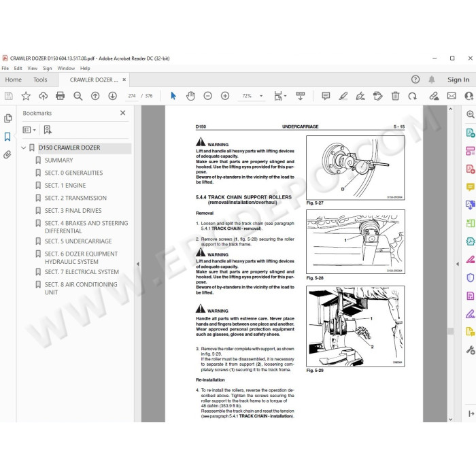
Task: Click the Save file icon
Action: pyautogui.click(x=8, y=97)
